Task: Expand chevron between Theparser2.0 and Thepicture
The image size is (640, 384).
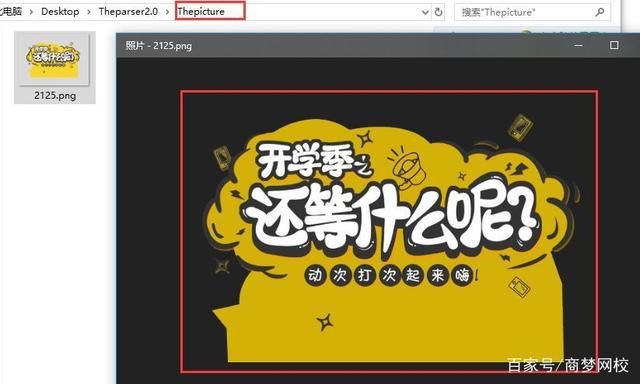Action: click(x=167, y=12)
